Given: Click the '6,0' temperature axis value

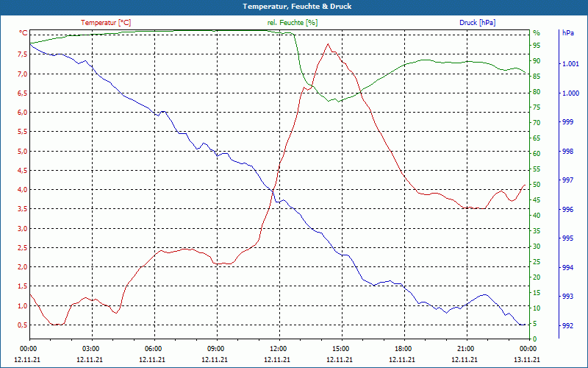Looking at the screenshot, I should pyautogui.click(x=23, y=113).
